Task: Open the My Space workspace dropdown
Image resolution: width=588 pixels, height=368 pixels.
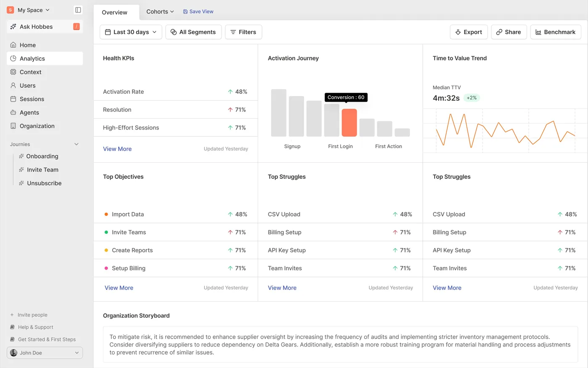Action: 28,10
